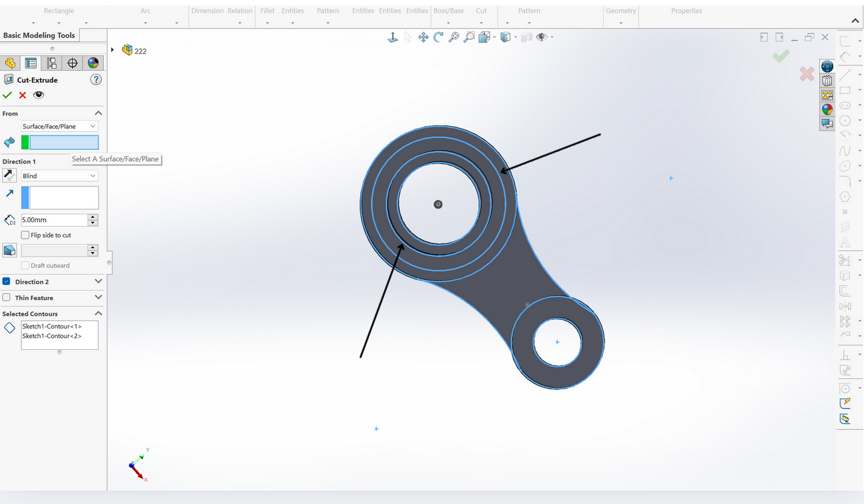Click the blue face/plane selection box
The height and width of the screenshot is (504, 864).
click(x=64, y=143)
